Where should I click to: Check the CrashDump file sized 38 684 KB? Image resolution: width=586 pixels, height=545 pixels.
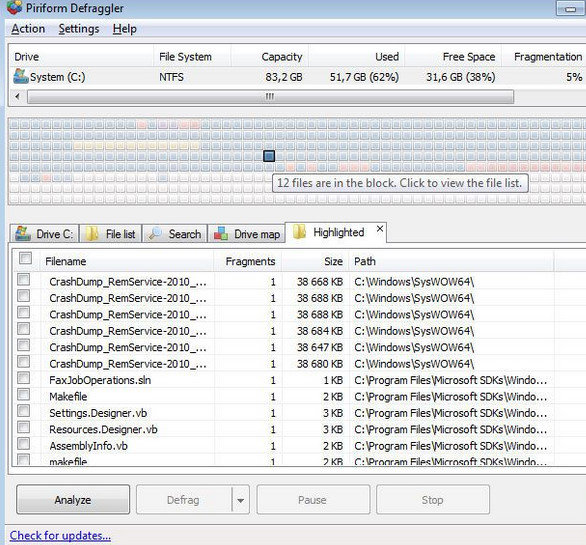click(24, 329)
